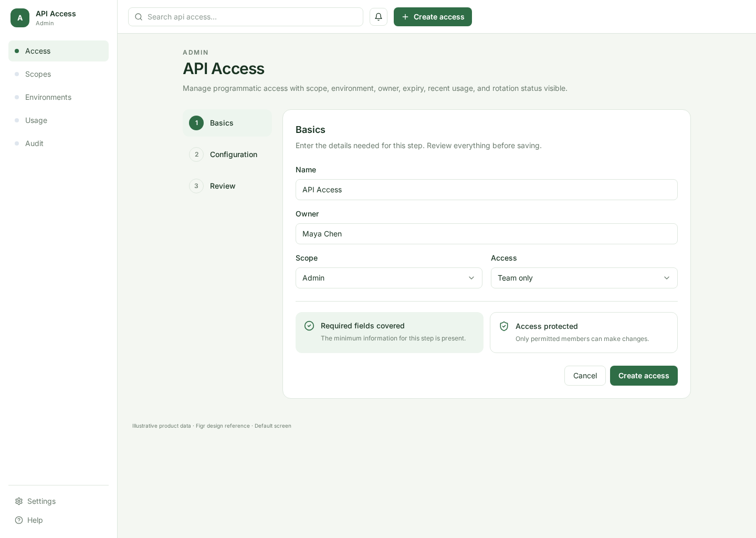Click the Help question mark icon
This screenshot has width=756, height=538.
[x=19, y=520]
